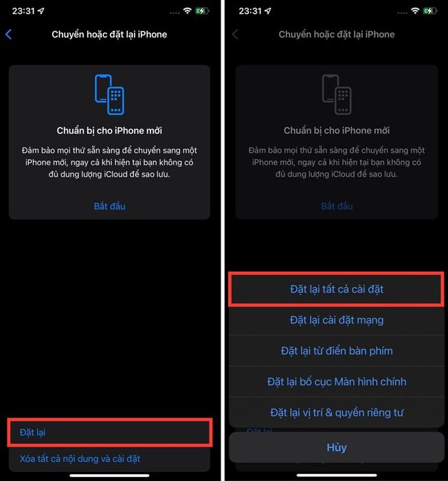
Task: Choose Đặt lại cài đặt mạng
Action: 337,320
